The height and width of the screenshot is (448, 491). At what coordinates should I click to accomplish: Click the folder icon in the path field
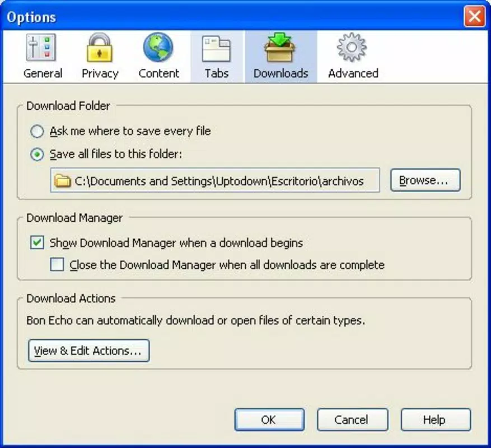click(62, 181)
